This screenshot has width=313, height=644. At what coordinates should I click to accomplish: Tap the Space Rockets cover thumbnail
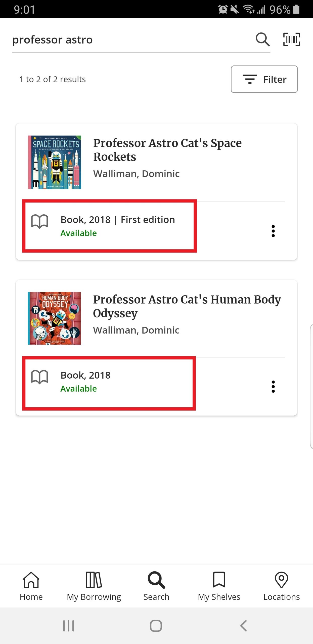click(55, 162)
